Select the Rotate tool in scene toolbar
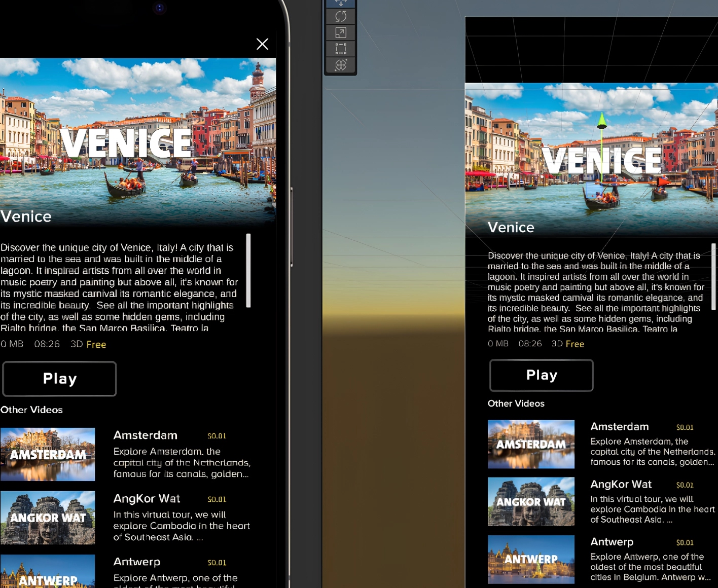Screen dimensions: 718x588 pos(341,17)
